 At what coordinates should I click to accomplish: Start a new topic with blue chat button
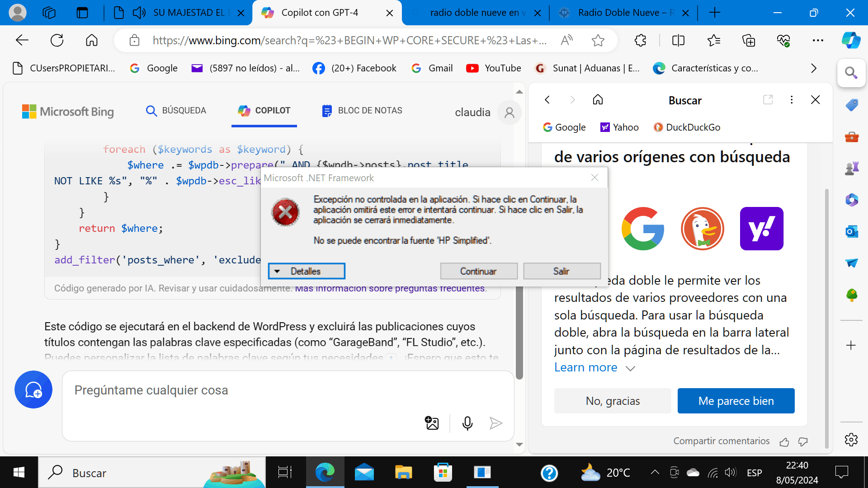coord(33,389)
